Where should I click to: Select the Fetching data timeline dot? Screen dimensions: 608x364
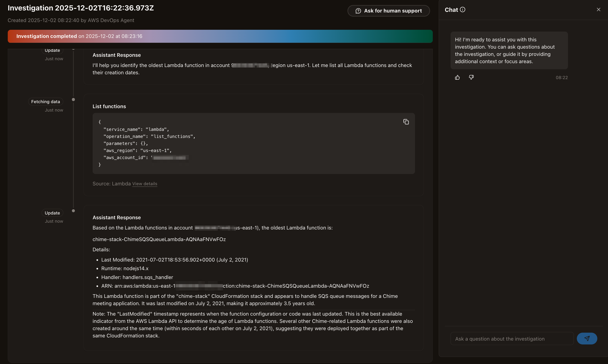[x=73, y=100]
